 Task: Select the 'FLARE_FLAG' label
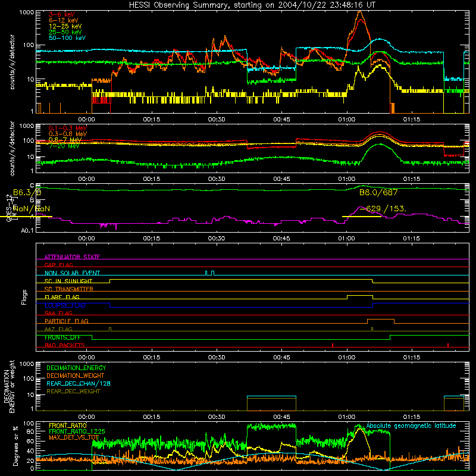[62, 297]
